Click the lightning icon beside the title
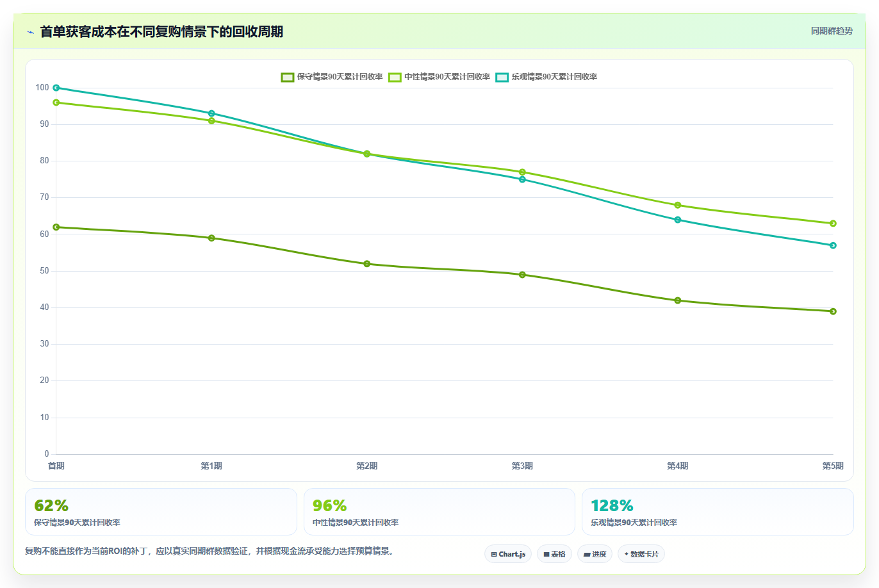879x588 pixels. pos(30,32)
